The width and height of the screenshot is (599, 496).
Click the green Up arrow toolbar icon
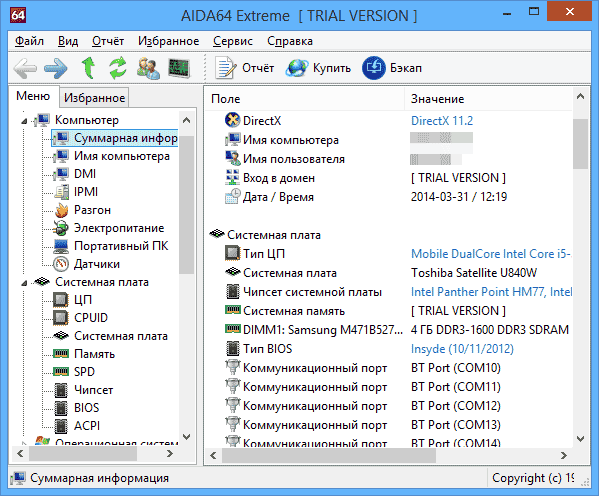89,68
